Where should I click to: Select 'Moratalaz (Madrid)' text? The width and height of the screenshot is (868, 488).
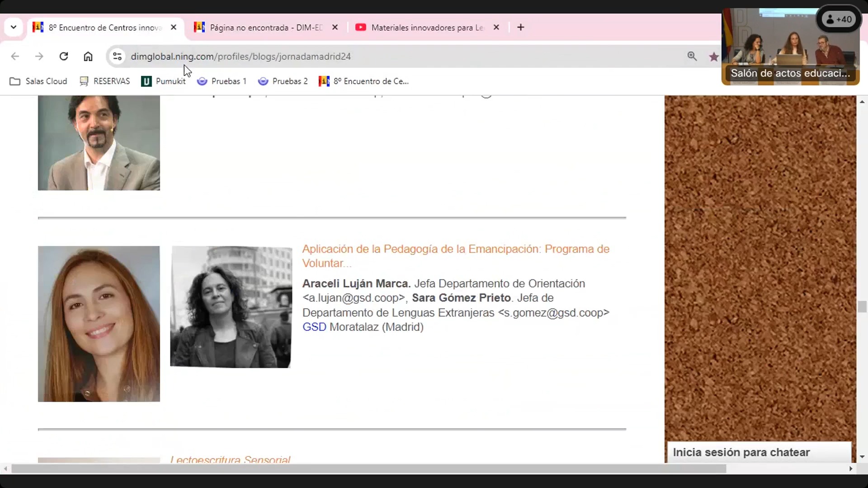(377, 327)
